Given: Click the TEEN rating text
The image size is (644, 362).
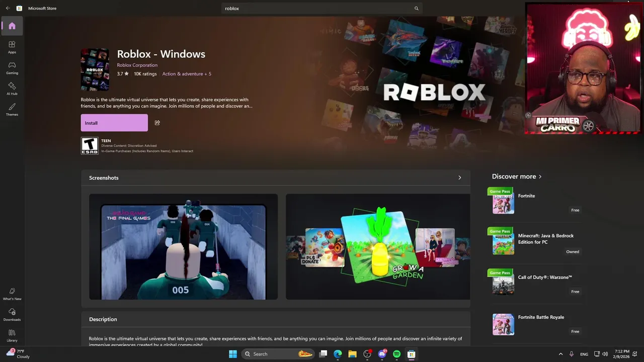Looking at the screenshot, I should tap(106, 141).
